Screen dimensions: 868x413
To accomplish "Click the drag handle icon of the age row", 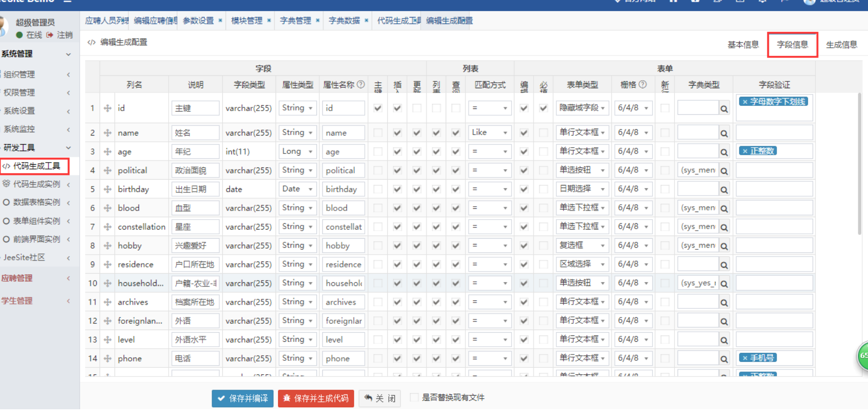I will point(107,151).
